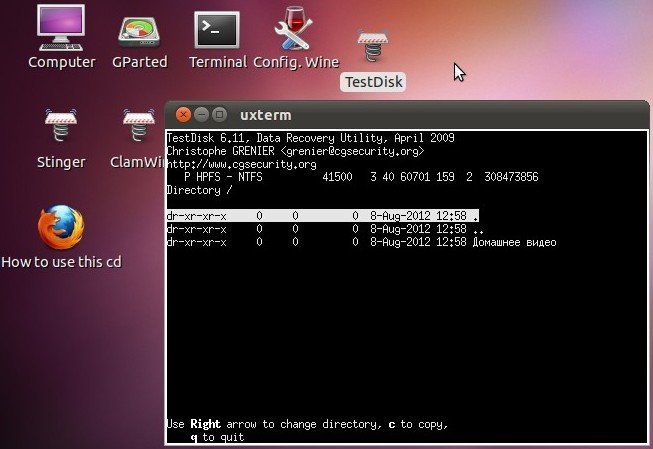This screenshot has height=449, width=653.
Task: Click the 'Stinger' icon label
Action: 61,162
